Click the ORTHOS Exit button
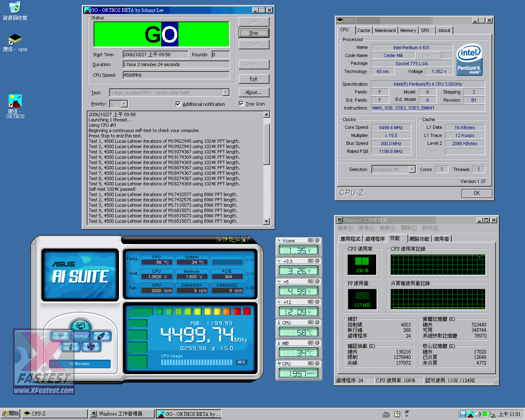The height and width of the screenshot is (420, 525). click(254, 79)
